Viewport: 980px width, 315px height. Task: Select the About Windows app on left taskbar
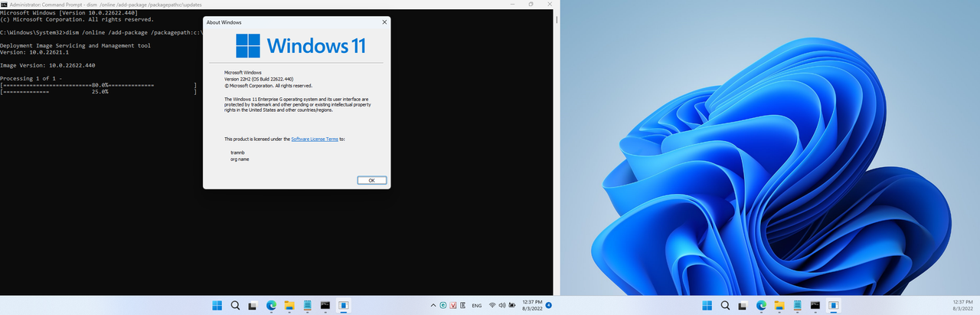tap(344, 305)
